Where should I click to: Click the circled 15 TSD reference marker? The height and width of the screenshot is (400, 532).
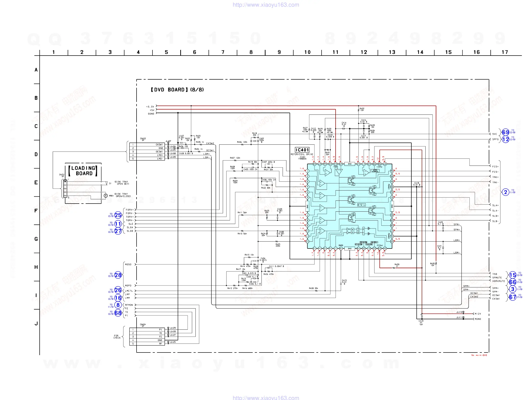pyautogui.click(x=513, y=275)
